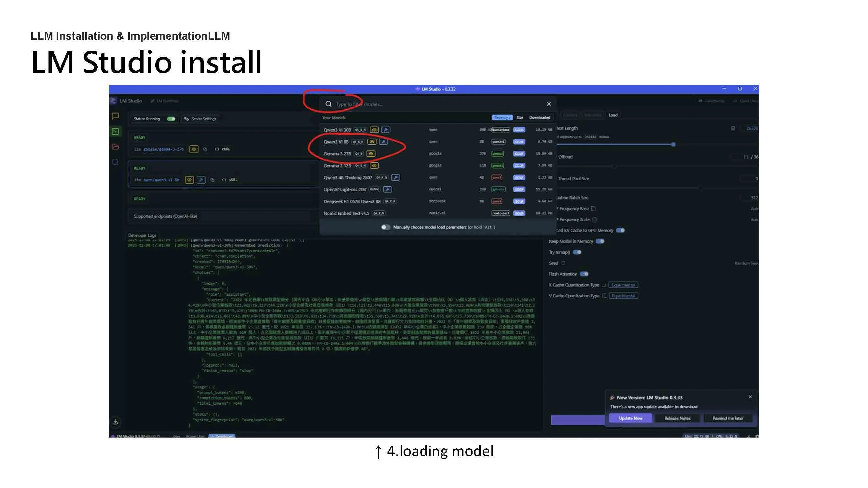Click the Update Now button
This screenshot has height=488, width=868.
(630, 418)
